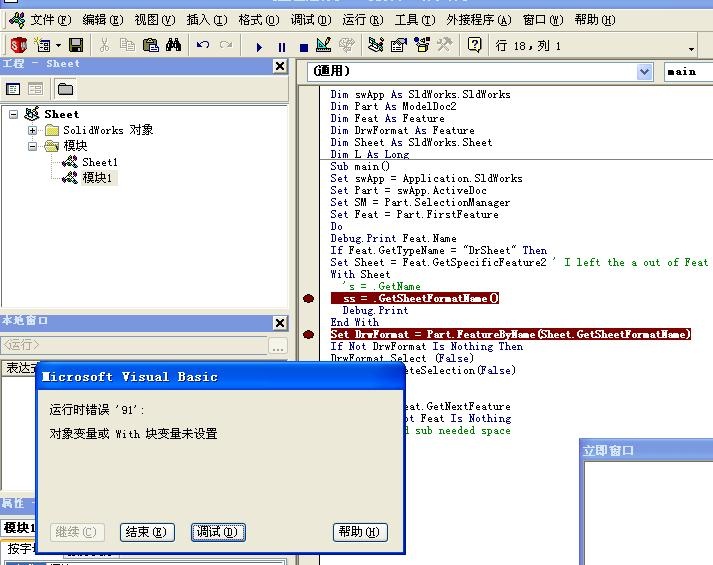Pause execution with the break icon
Viewport: 713px width, 565px height.
click(x=282, y=47)
